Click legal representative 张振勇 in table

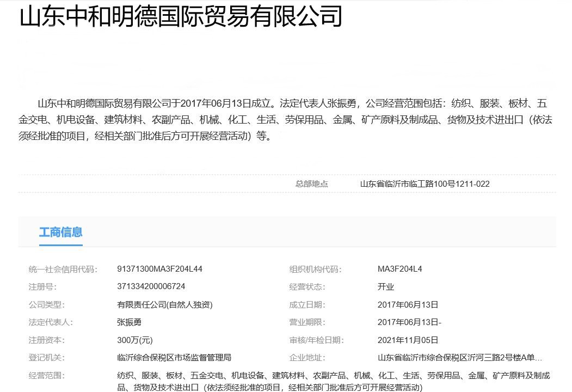tap(129, 322)
